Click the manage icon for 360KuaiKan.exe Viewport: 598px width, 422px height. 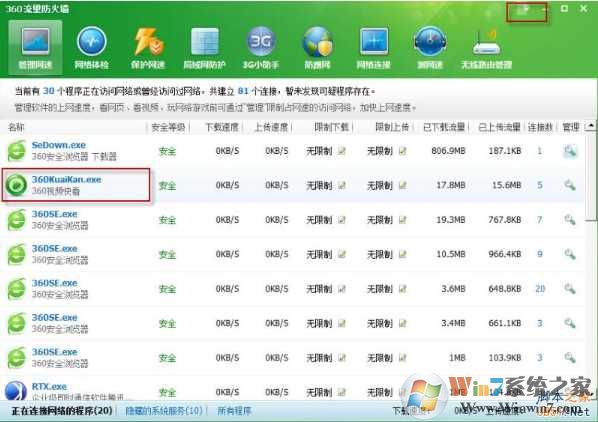coord(570,185)
